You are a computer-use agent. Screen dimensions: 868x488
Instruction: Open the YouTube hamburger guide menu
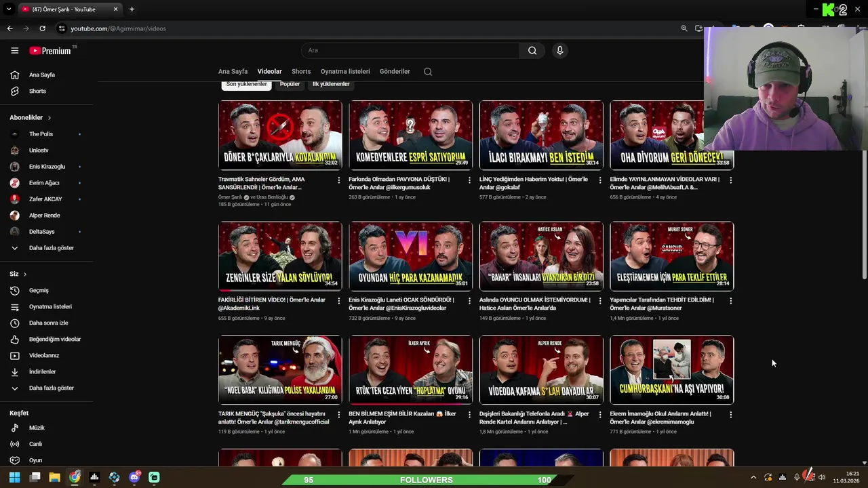(14, 50)
